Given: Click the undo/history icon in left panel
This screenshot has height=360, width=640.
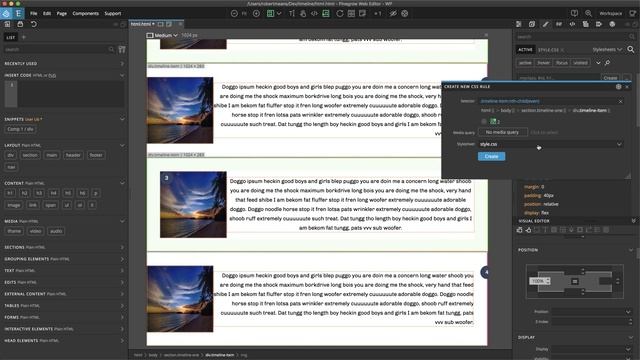Looking at the screenshot, I should (33, 24).
